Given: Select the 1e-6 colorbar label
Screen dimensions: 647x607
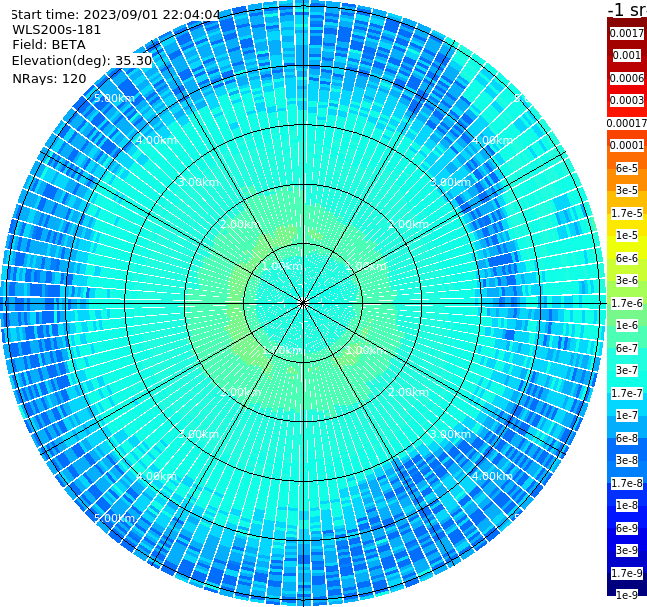Looking at the screenshot, I should (x=627, y=325).
